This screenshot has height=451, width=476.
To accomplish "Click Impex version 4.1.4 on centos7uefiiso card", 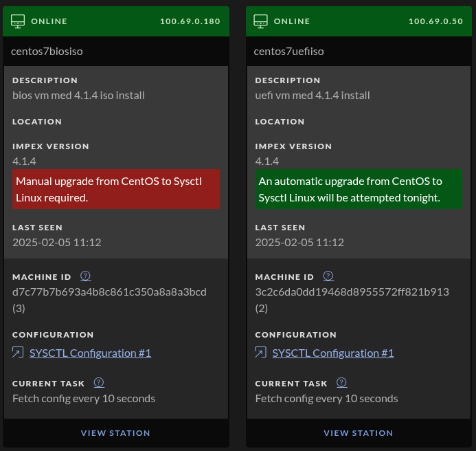I will (267, 162).
